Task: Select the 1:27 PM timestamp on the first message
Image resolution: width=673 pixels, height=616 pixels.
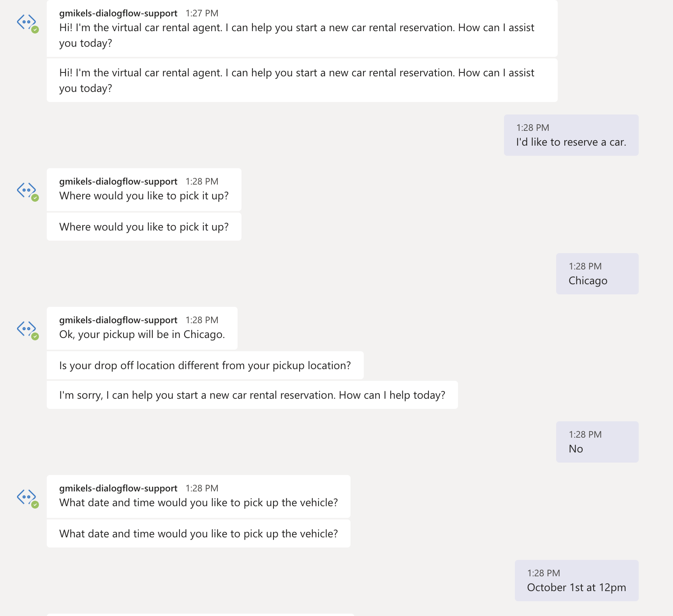Action: pyautogui.click(x=202, y=13)
